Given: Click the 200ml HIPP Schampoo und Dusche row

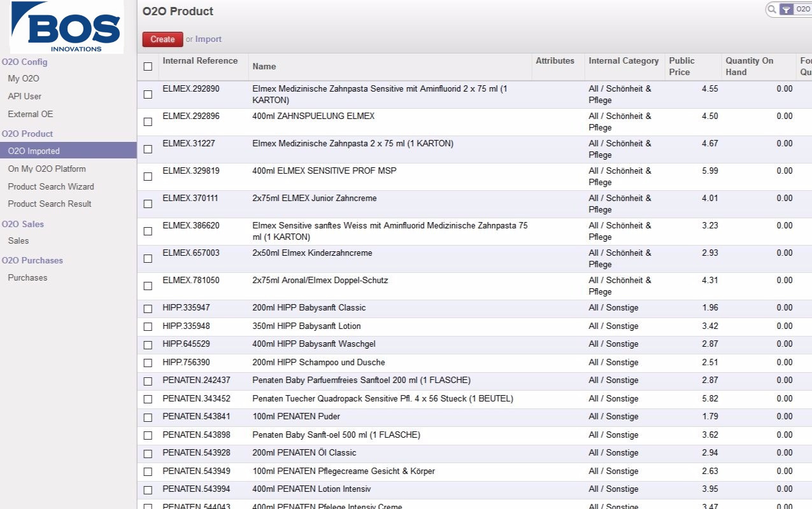Looking at the screenshot, I should (x=318, y=363).
